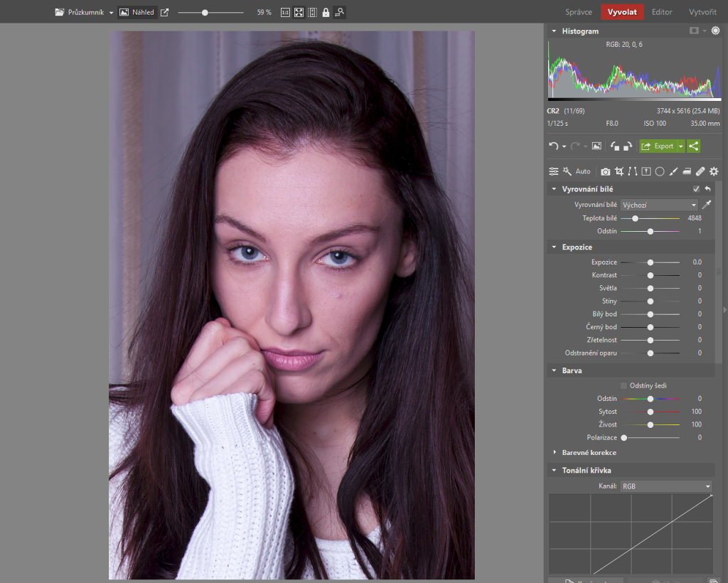Expand the Barevné korekce section
This screenshot has width=728, height=583.
click(589, 452)
